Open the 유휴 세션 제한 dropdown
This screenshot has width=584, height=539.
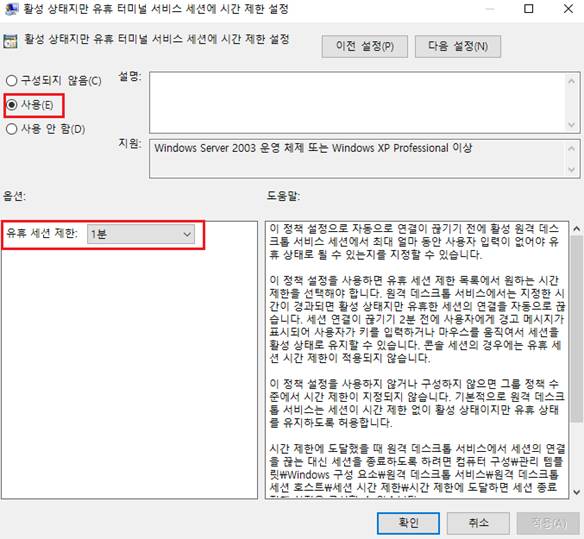(x=141, y=234)
